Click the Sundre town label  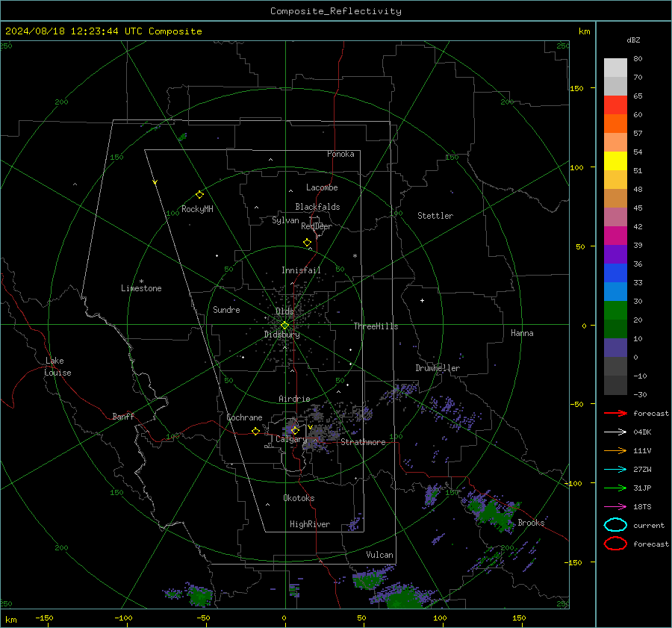click(226, 309)
